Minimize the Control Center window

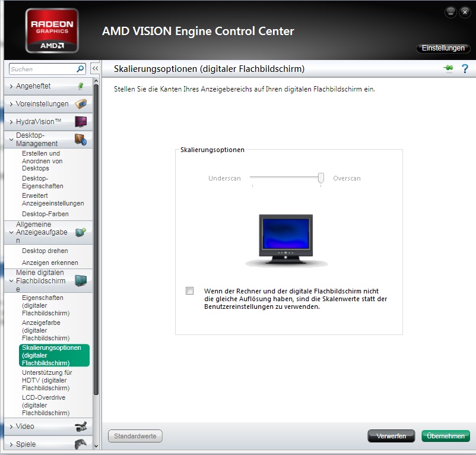tap(450, 12)
